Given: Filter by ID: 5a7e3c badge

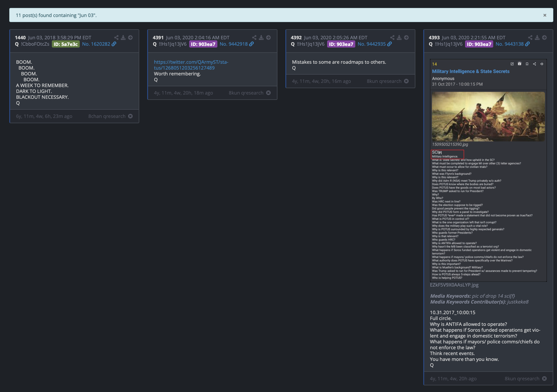Looking at the screenshot, I should (66, 44).
